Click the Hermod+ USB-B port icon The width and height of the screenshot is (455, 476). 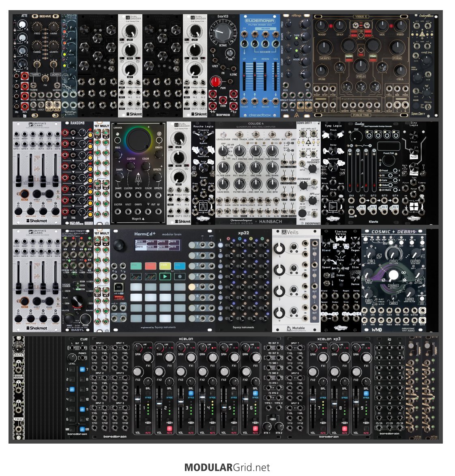pyautogui.click(x=118, y=286)
